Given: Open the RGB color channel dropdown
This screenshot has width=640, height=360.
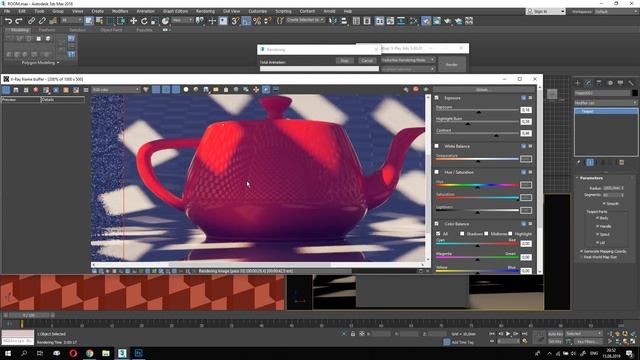Looking at the screenshot, I should tap(116, 89).
